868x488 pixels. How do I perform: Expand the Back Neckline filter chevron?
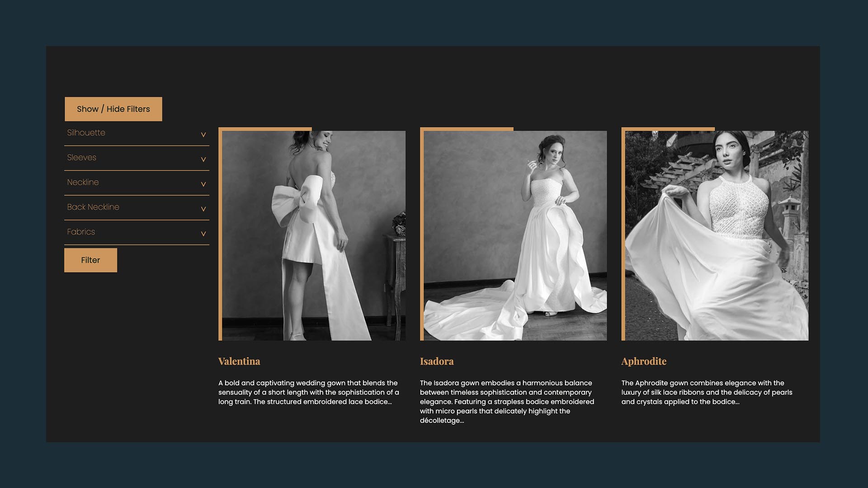click(203, 209)
